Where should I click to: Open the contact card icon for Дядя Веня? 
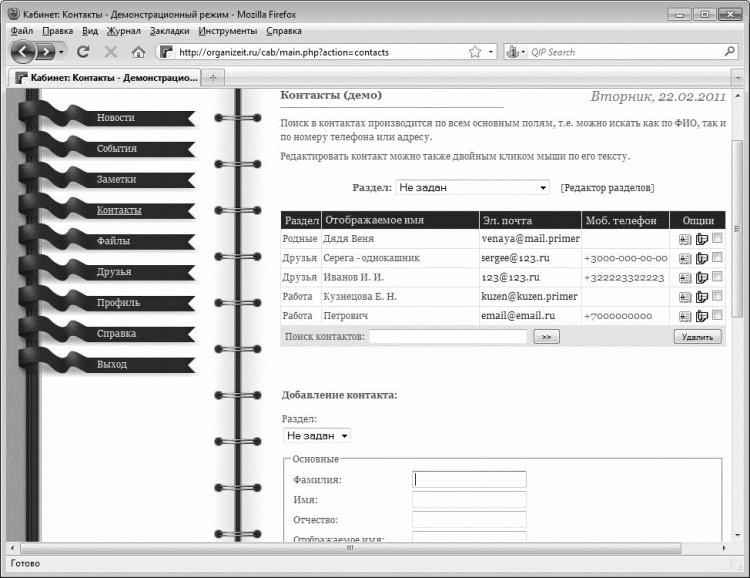(x=685, y=239)
